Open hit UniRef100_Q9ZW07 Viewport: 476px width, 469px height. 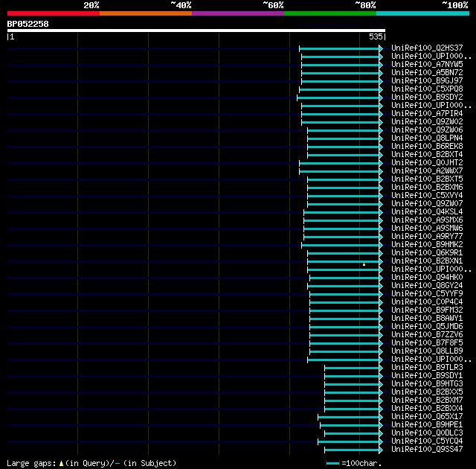click(x=427, y=204)
